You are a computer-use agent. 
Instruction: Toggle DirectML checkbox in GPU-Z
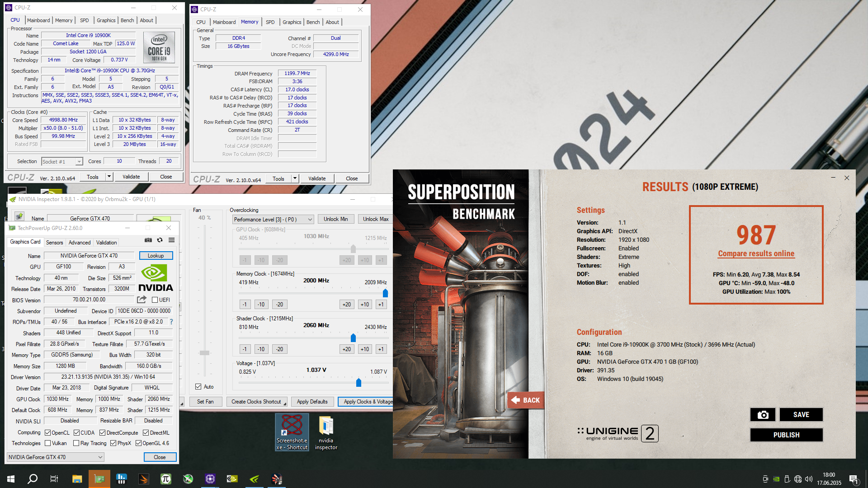click(146, 432)
